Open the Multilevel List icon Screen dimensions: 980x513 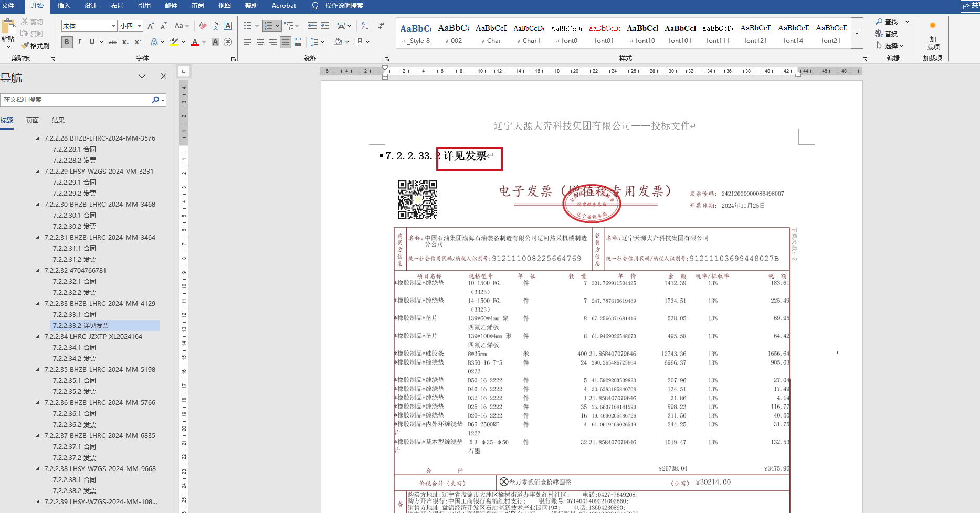tap(289, 26)
